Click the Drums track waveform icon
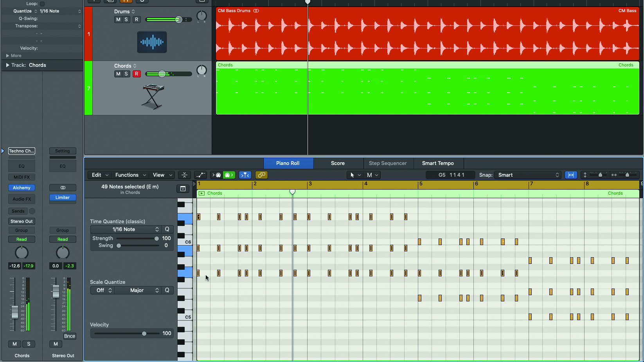This screenshot has height=362, width=644. click(x=152, y=42)
